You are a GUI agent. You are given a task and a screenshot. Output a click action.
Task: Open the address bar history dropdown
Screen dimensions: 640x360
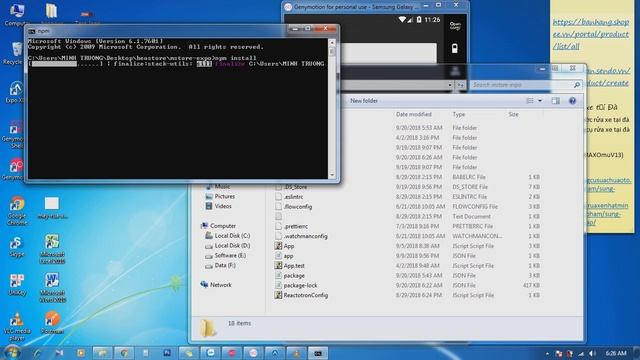tap(450, 85)
